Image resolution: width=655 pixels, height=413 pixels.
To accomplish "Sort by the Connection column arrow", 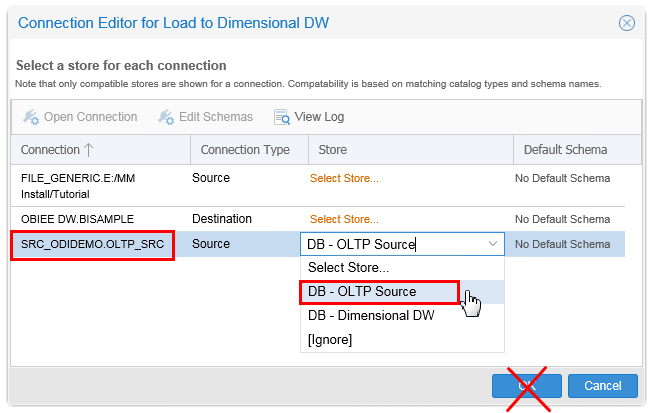I will 89,150.
